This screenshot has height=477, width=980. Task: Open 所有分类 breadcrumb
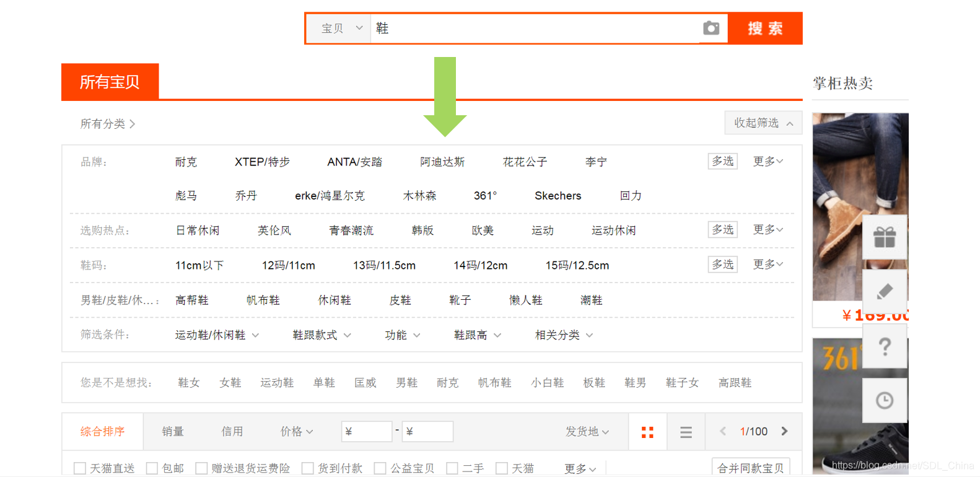click(x=108, y=124)
